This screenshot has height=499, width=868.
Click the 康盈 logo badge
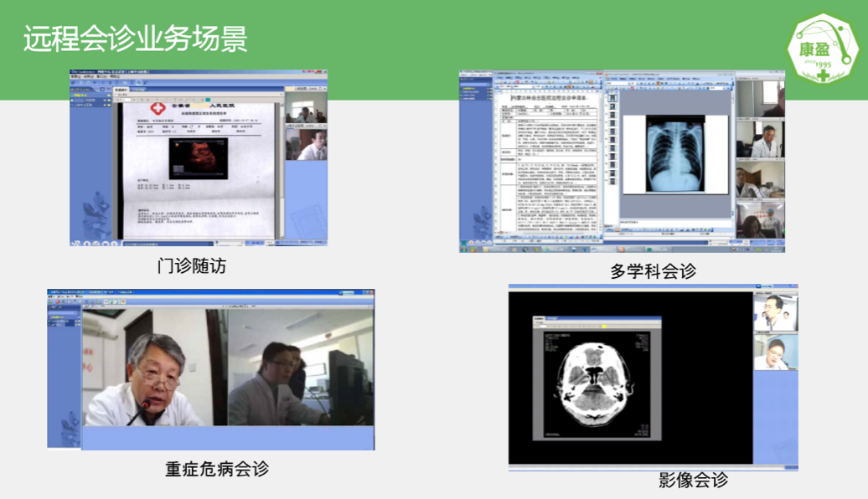823,46
